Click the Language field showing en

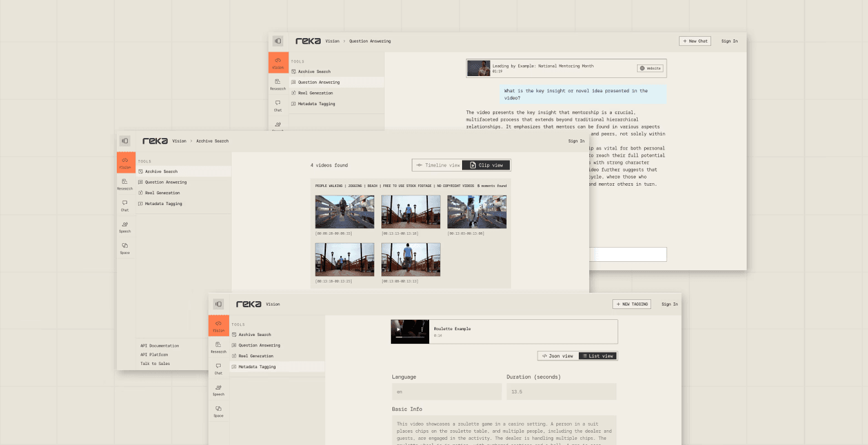pyautogui.click(x=447, y=391)
